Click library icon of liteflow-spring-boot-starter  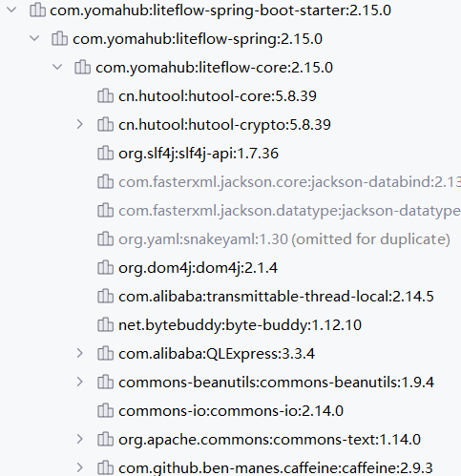[37, 10]
